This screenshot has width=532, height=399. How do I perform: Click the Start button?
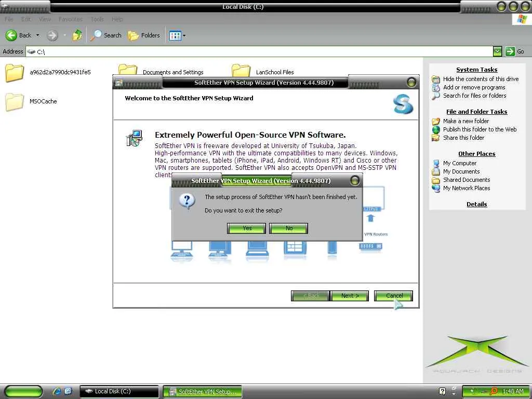pyautogui.click(x=24, y=391)
